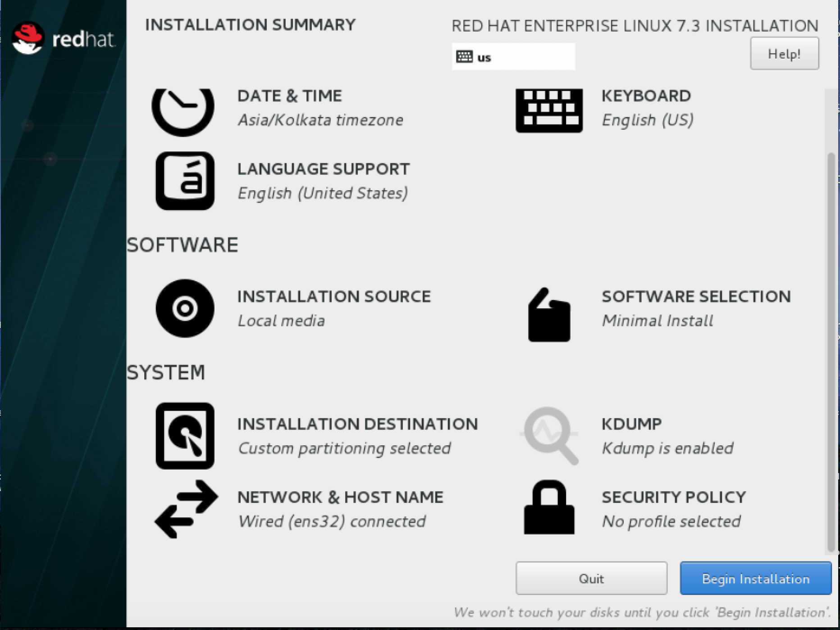This screenshot has width=840, height=630.
Task: Click the 'Asia/Kolkata timezone' status text
Action: (320, 120)
